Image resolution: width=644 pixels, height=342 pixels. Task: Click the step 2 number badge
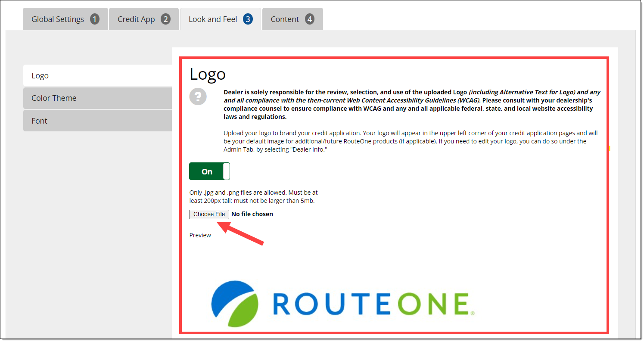pyautogui.click(x=165, y=19)
